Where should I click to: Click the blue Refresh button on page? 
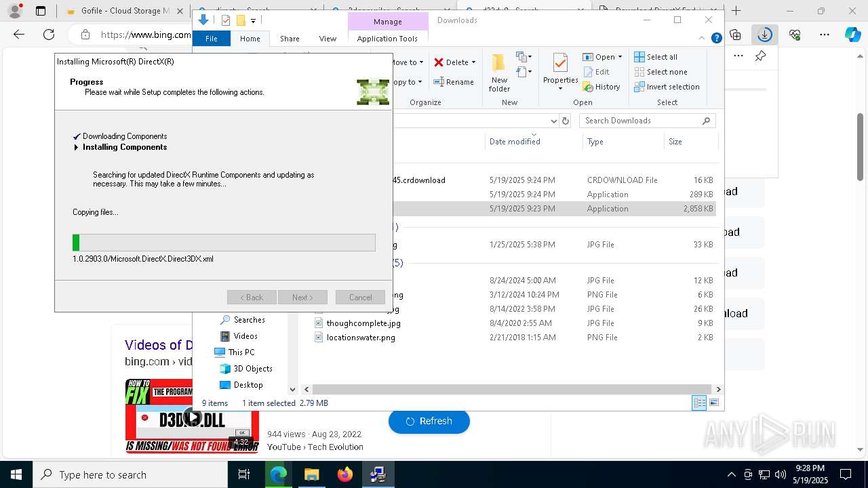[x=429, y=421]
